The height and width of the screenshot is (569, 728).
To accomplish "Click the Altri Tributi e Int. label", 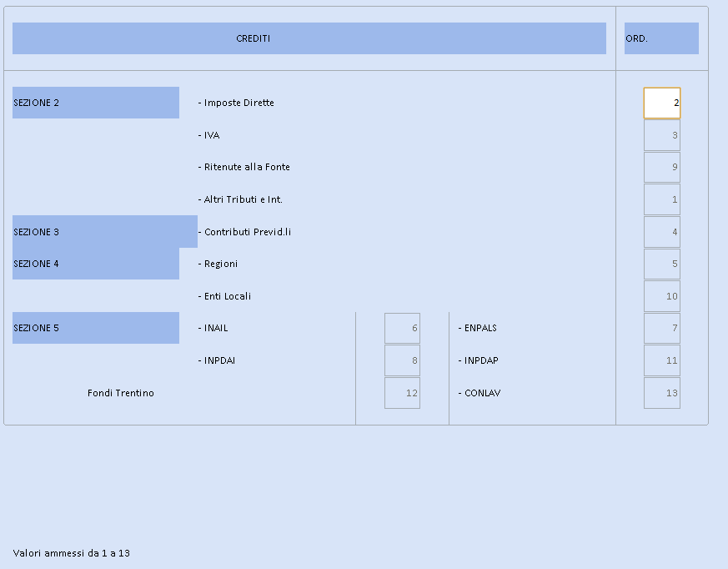I will pyautogui.click(x=240, y=199).
